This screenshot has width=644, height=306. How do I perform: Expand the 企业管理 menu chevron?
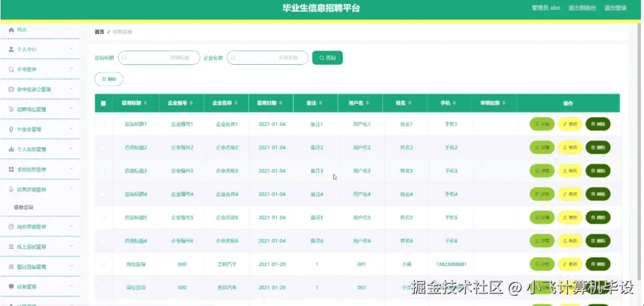[x=71, y=69]
